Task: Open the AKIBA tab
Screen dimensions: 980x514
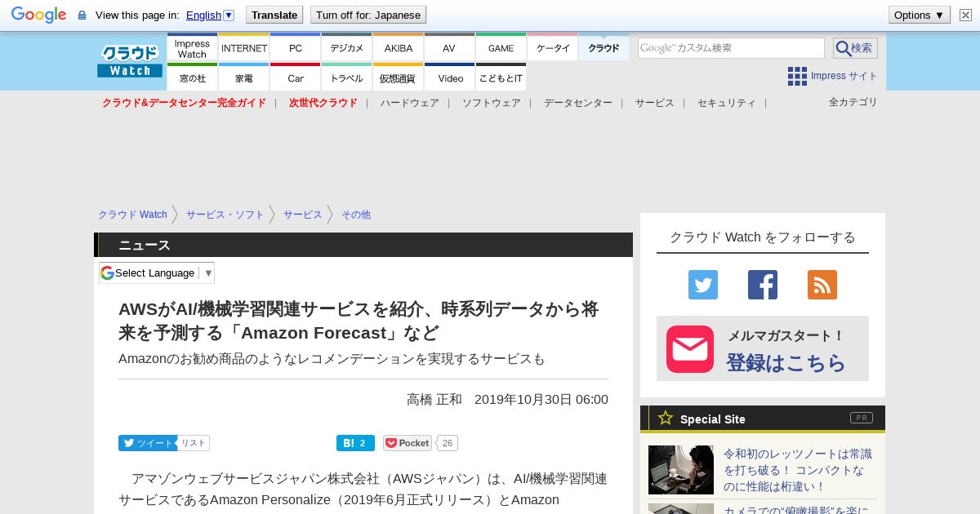Action: [x=399, y=47]
